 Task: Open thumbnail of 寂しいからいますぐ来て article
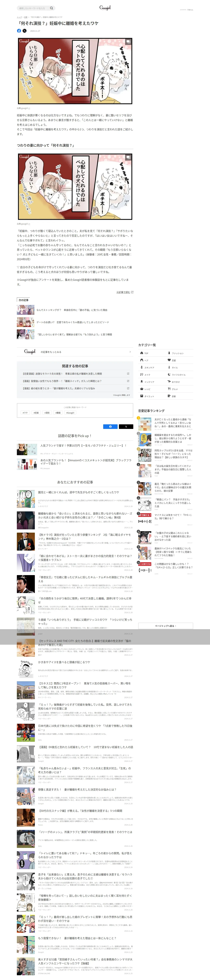[x=26, y=334]
